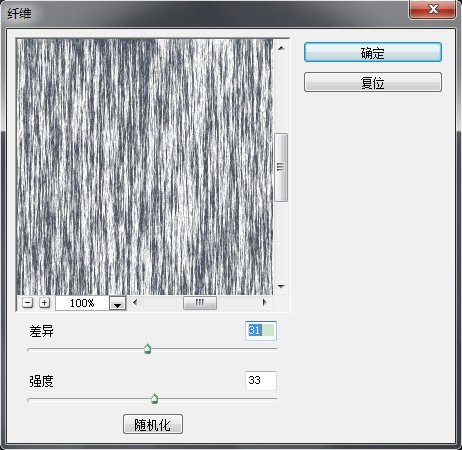Click the fibers preview image
462x450 pixels.
click(145, 167)
